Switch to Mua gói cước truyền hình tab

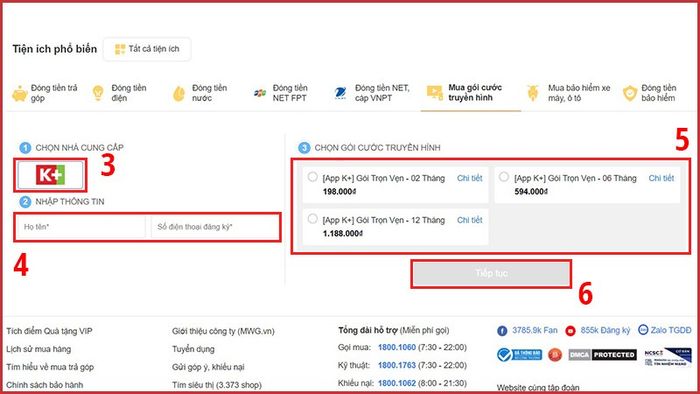coord(471,93)
